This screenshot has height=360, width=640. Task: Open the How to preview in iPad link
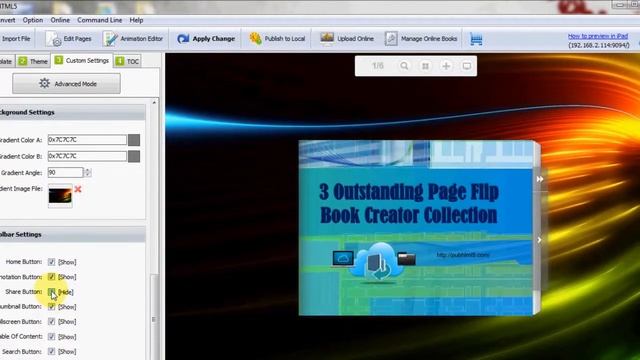[598, 36]
